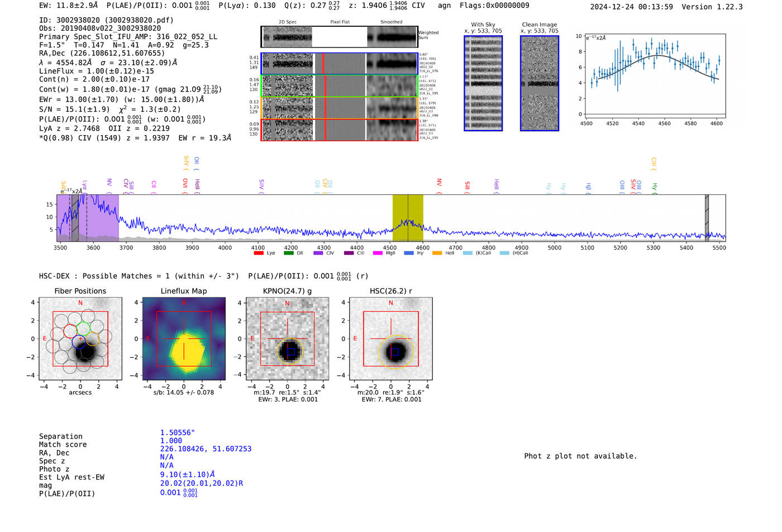Viewport: 782px width, 532px height.
Task: Click the blue fiber circle in Fiber Positions
Action: pos(79,342)
